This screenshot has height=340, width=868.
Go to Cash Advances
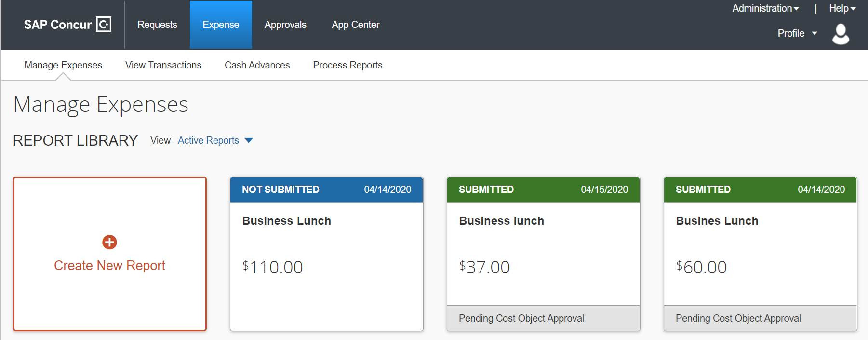[257, 65]
